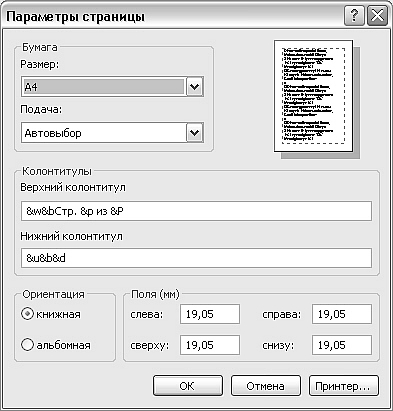
Task: Click the OK button
Action: point(188,386)
